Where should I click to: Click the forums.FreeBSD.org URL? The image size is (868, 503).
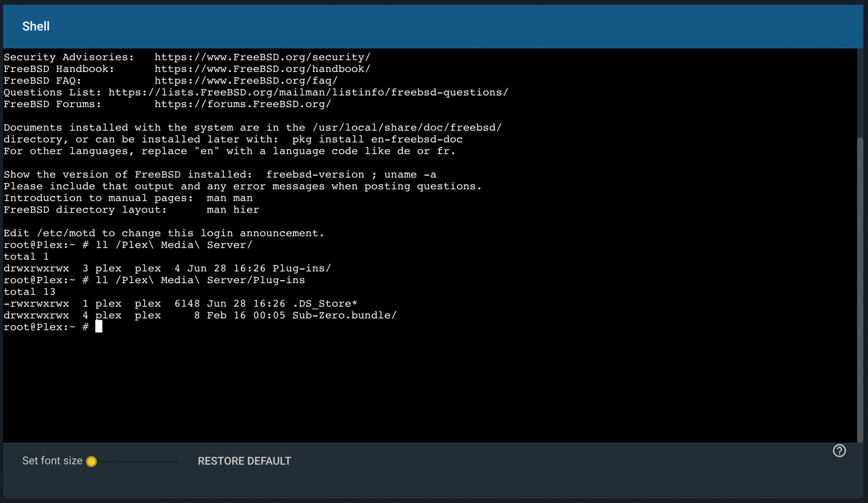243,104
